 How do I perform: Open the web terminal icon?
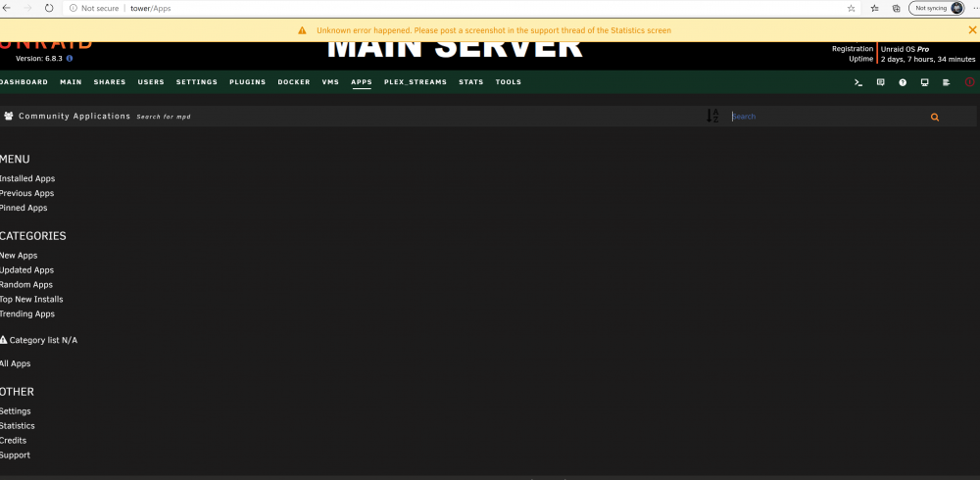click(x=858, y=82)
